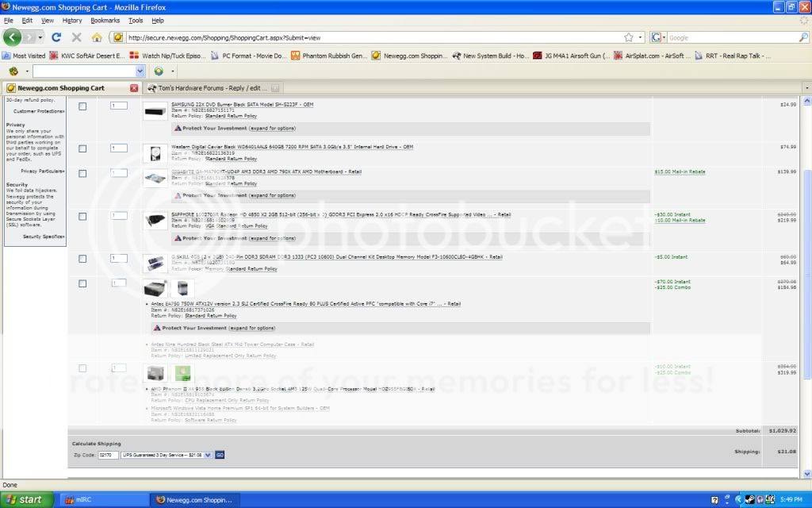812x508 pixels.
Task: Tick the checkbox for Antec EA750 combo
Action: tap(82, 283)
